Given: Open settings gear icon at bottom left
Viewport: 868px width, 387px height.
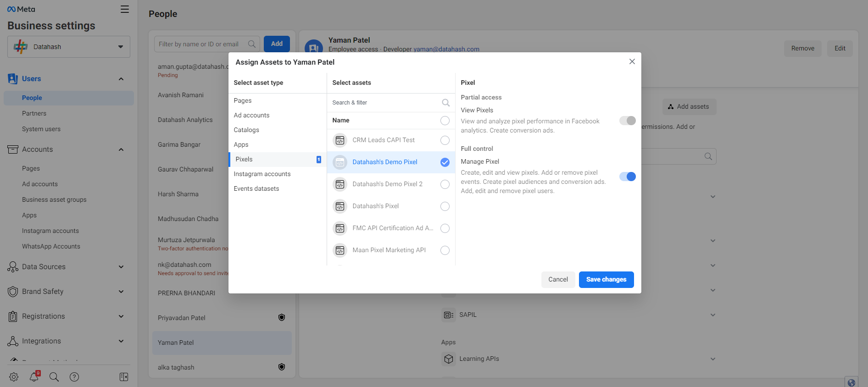Looking at the screenshot, I should tap(14, 377).
